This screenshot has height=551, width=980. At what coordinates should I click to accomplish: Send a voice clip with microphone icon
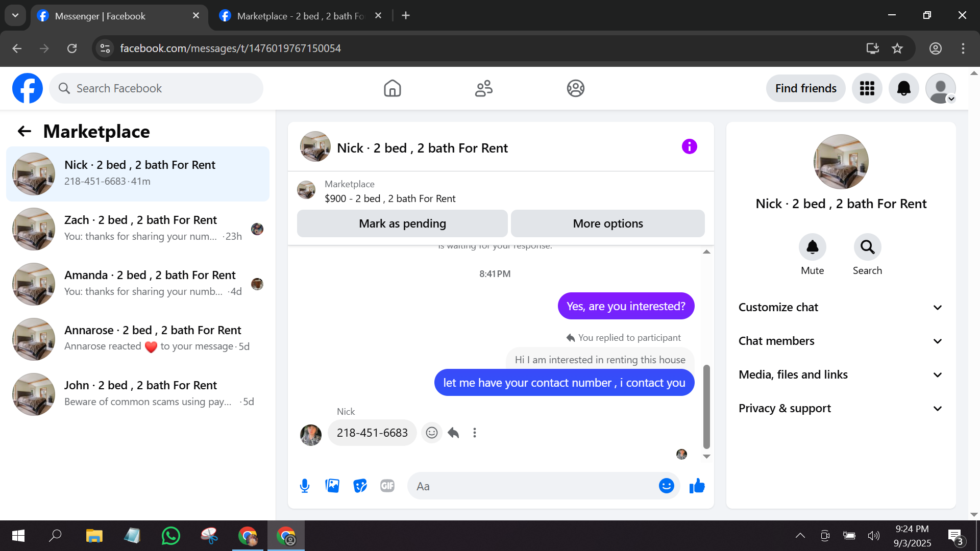[305, 486]
